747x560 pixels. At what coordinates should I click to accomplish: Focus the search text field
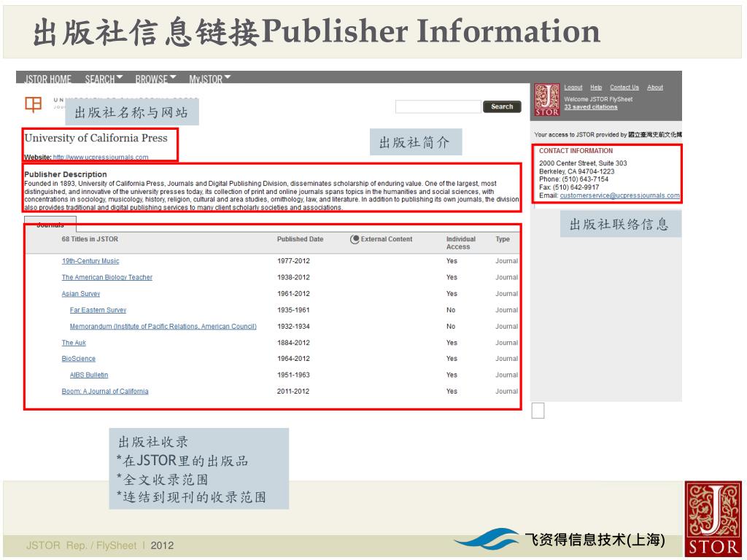point(438,106)
